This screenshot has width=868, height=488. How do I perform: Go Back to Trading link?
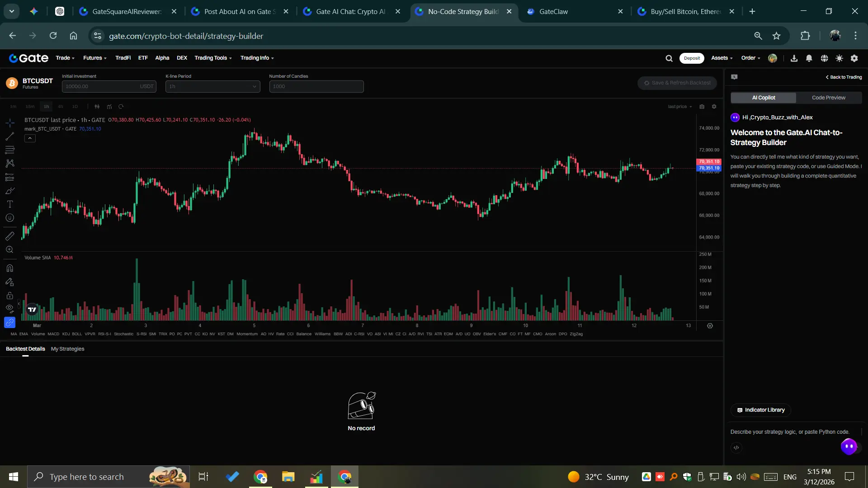pyautogui.click(x=844, y=77)
